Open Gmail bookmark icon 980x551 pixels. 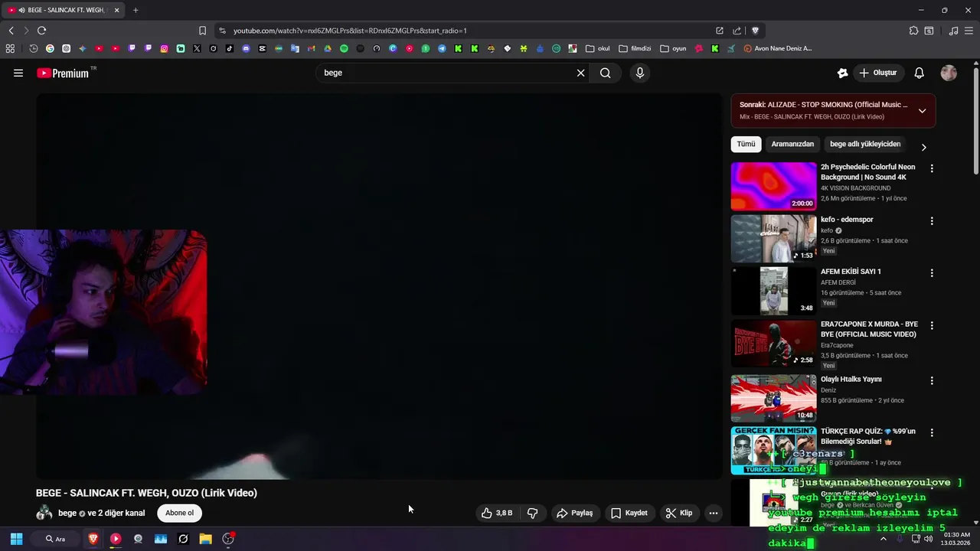pos(311,48)
